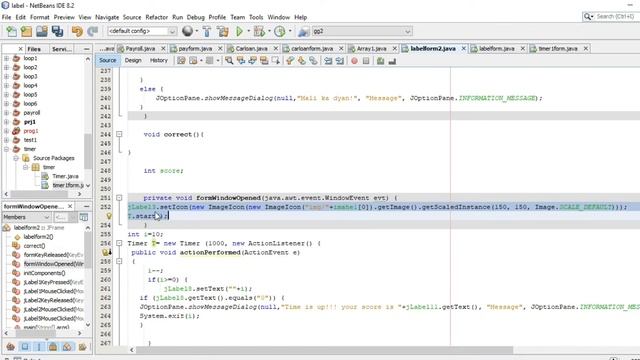Collapse code fold at line 251
Screen dimensions: 640x360
coord(119,198)
